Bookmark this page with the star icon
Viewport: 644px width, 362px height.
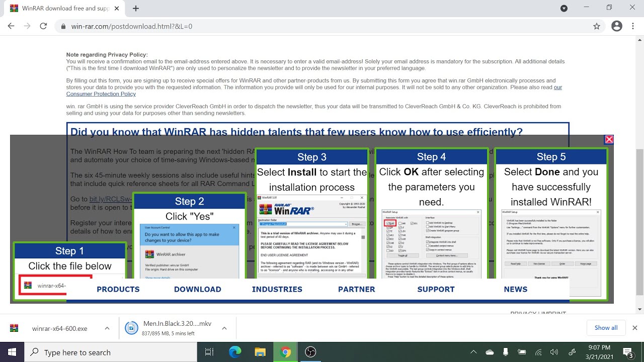[x=597, y=26]
